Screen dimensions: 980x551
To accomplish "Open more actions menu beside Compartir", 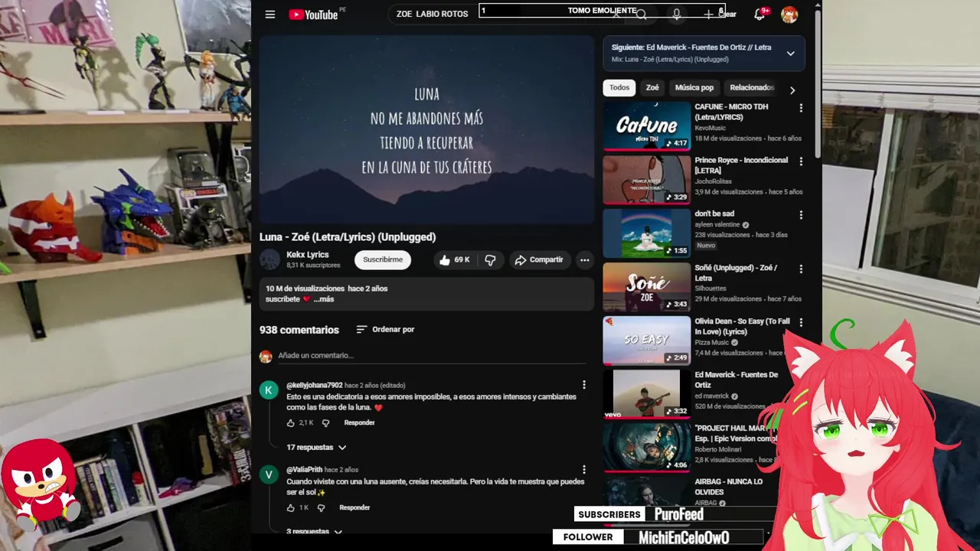I will 584,260.
